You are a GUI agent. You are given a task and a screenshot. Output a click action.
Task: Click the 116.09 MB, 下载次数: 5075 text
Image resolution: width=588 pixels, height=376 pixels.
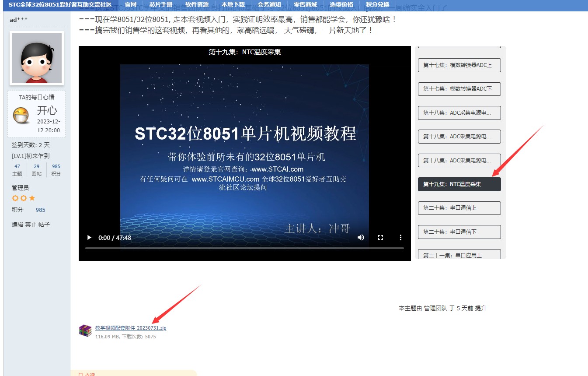click(125, 337)
